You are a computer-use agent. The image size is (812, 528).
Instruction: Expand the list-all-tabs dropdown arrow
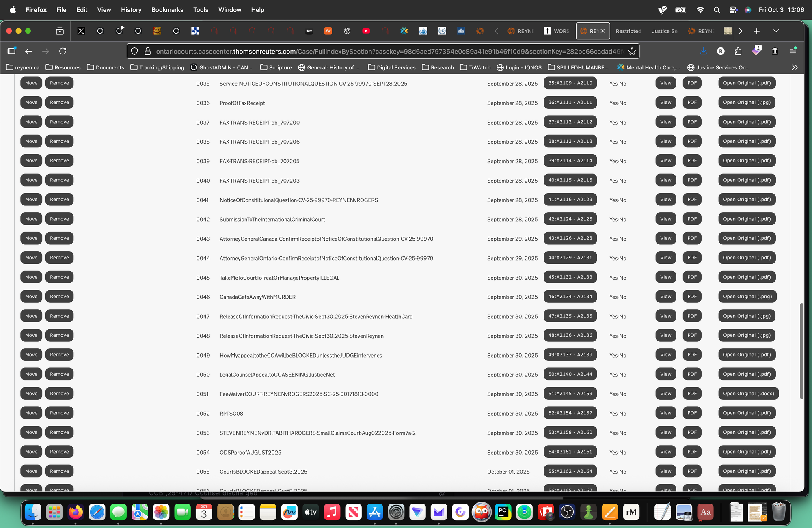point(775,31)
